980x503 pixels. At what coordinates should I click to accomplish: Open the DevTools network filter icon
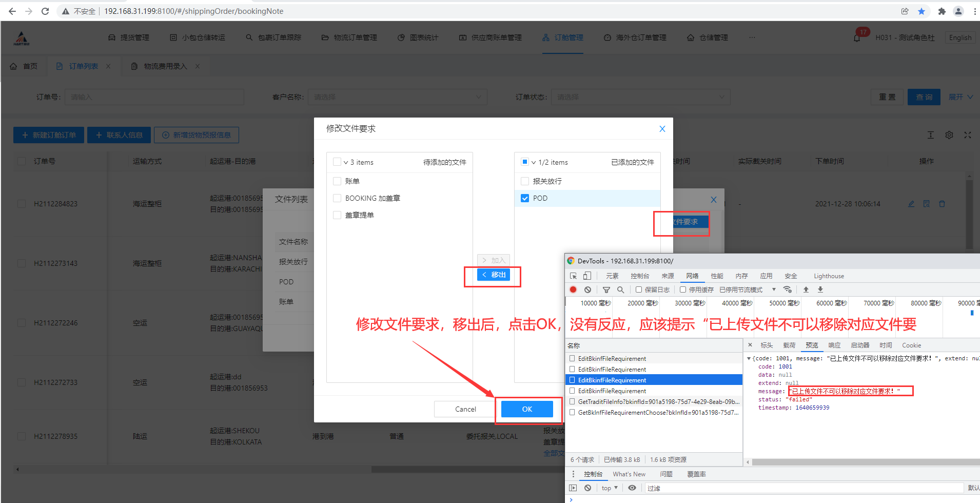[x=606, y=289]
